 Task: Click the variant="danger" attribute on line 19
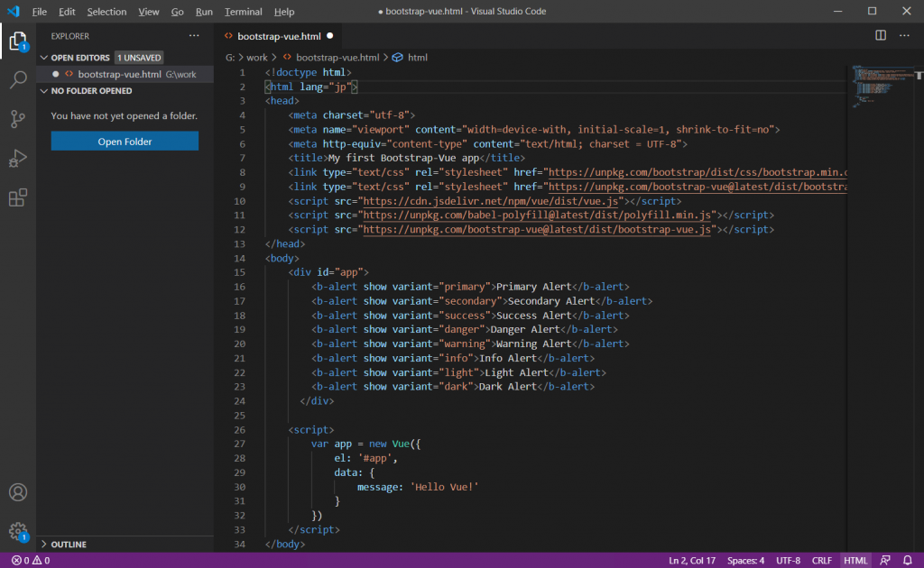439,330
